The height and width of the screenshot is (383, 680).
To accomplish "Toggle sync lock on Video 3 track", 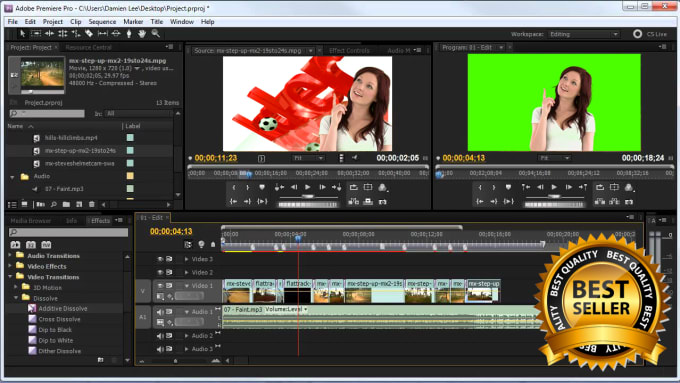I will (169, 259).
